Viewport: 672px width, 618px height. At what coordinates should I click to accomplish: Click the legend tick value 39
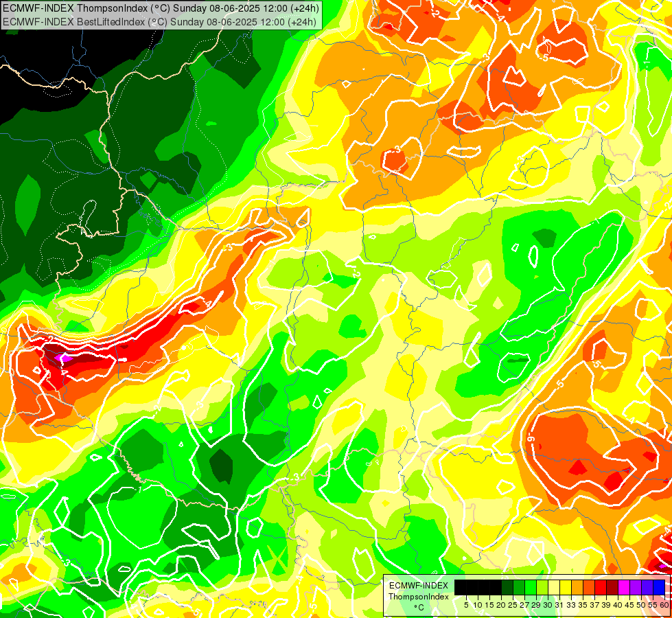coord(606,605)
